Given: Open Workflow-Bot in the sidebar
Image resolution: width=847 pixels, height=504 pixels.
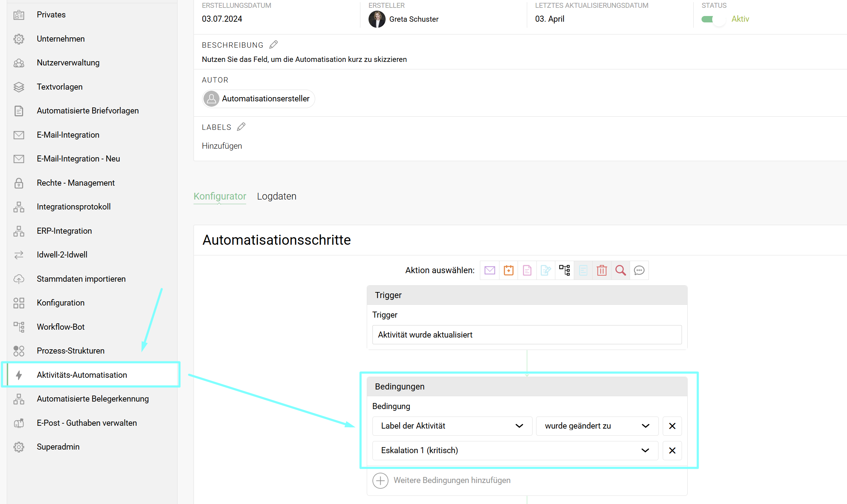Looking at the screenshot, I should point(60,327).
